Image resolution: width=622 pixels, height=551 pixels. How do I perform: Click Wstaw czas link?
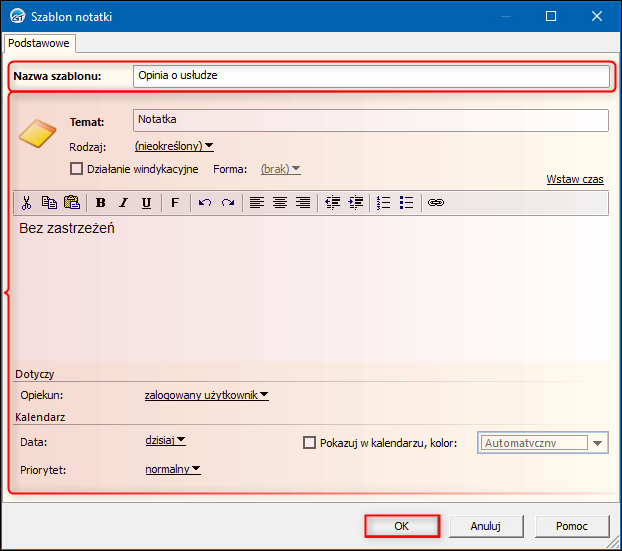575,179
